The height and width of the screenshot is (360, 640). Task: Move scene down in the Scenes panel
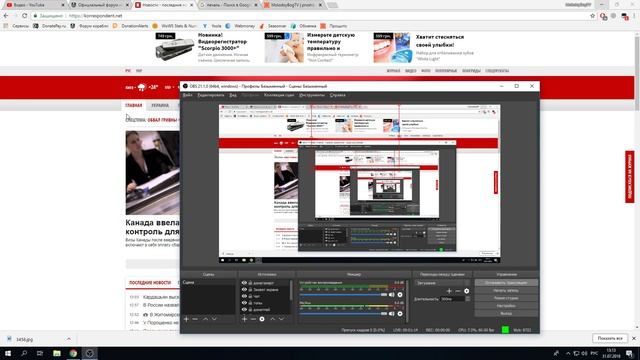click(214, 319)
